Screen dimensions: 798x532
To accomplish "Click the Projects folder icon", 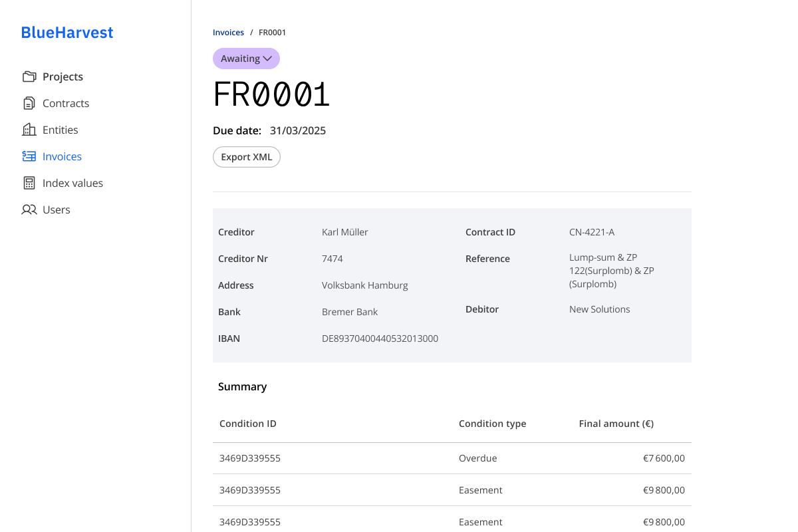I will (29, 76).
